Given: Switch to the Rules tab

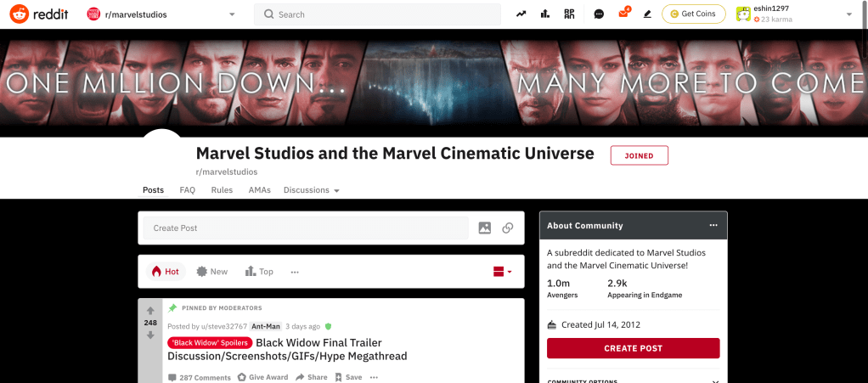Looking at the screenshot, I should [x=222, y=190].
